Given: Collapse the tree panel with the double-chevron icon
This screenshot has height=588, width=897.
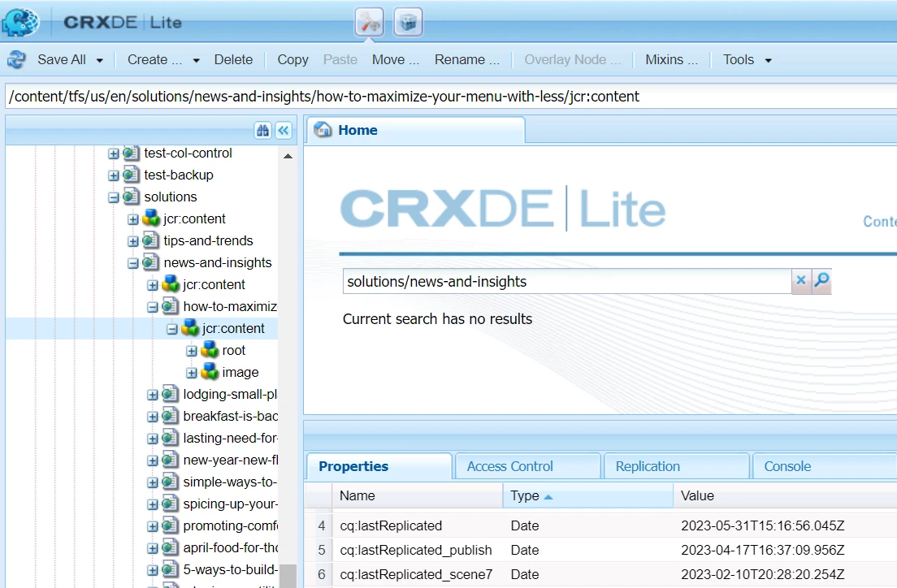Looking at the screenshot, I should (284, 131).
